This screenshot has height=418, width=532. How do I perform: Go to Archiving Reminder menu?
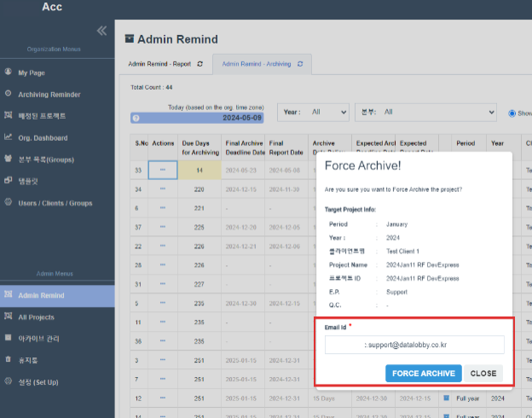click(49, 95)
